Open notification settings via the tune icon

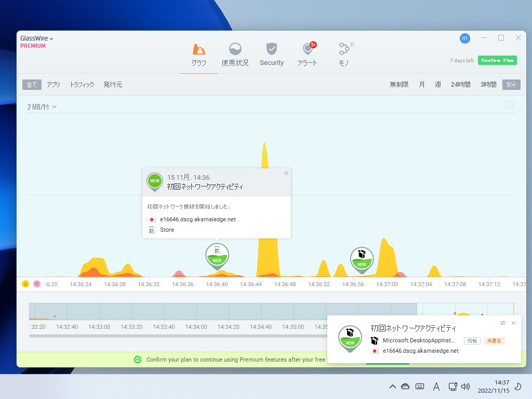[x=502, y=323]
